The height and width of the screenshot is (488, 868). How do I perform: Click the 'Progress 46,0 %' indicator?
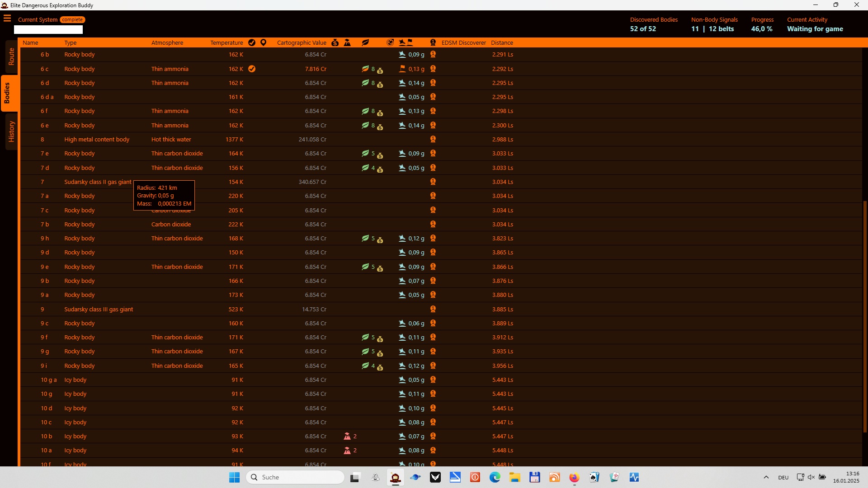pyautogui.click(x=762, y=24)
